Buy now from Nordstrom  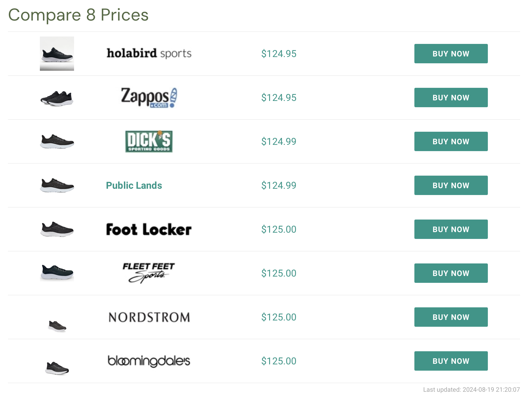pos(451,317)
